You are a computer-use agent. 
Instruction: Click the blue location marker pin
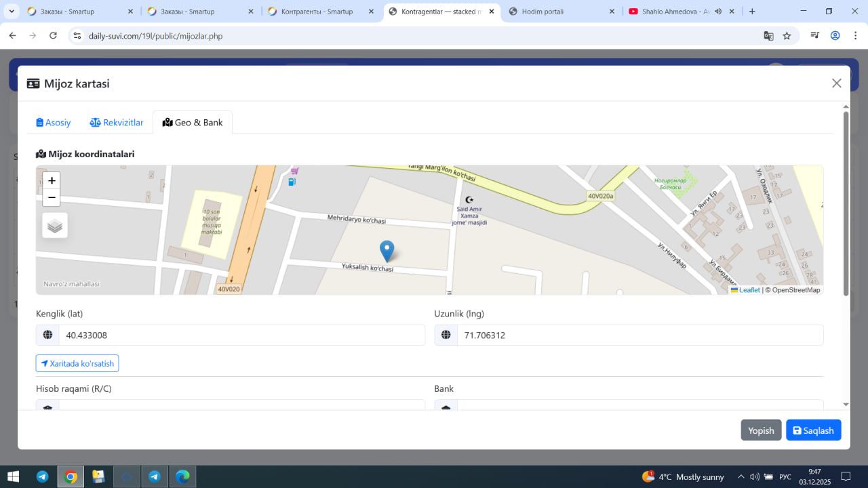coord(387,251)
